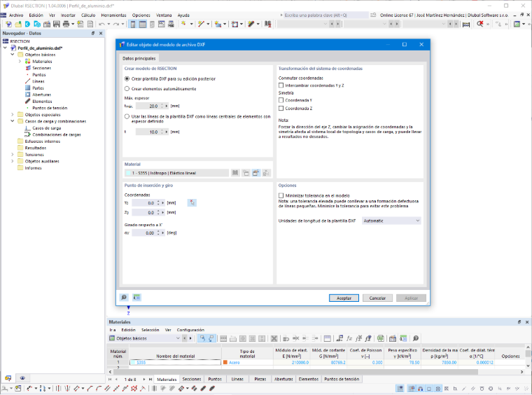Select Puntos de tensión in navigator tree
This screenshot has height=395, width=532.
point(50,108)
